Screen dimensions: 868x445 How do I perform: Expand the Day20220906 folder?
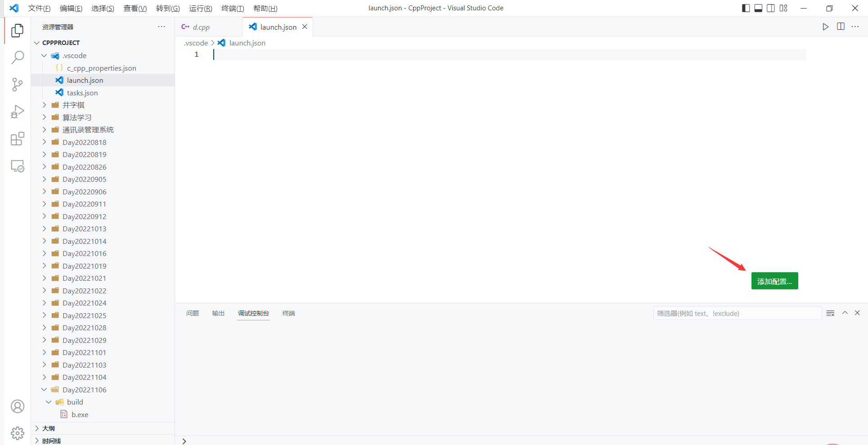103,192
